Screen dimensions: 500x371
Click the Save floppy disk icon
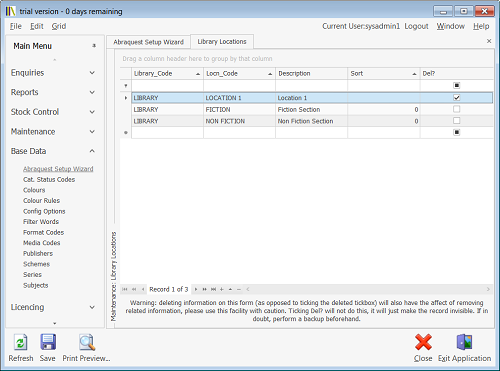pyautogui.click(x=48, y=342)
